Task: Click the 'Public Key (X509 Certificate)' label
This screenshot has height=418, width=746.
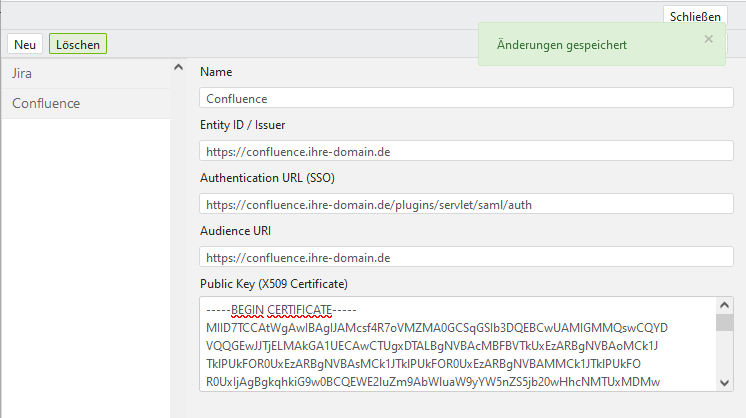Action: click(x=274, y=283)
